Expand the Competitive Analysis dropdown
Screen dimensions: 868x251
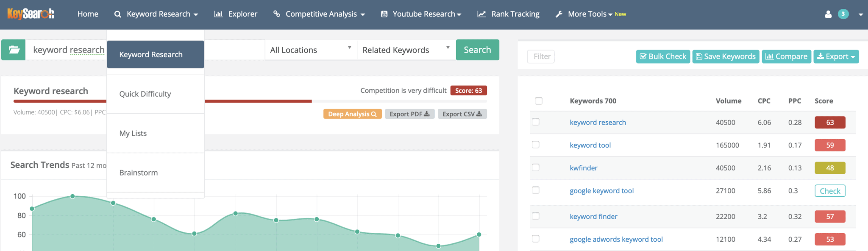click(319, 14)
